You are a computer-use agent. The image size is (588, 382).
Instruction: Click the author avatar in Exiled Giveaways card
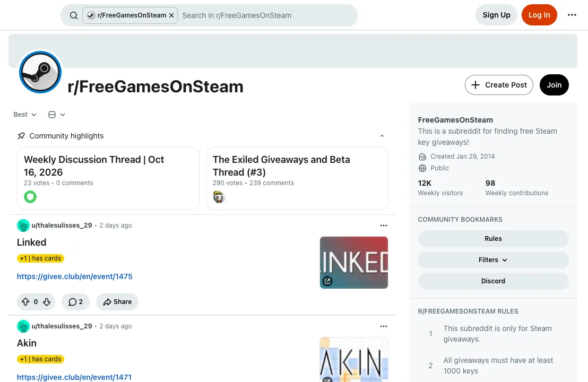click(x=219, y=197)
